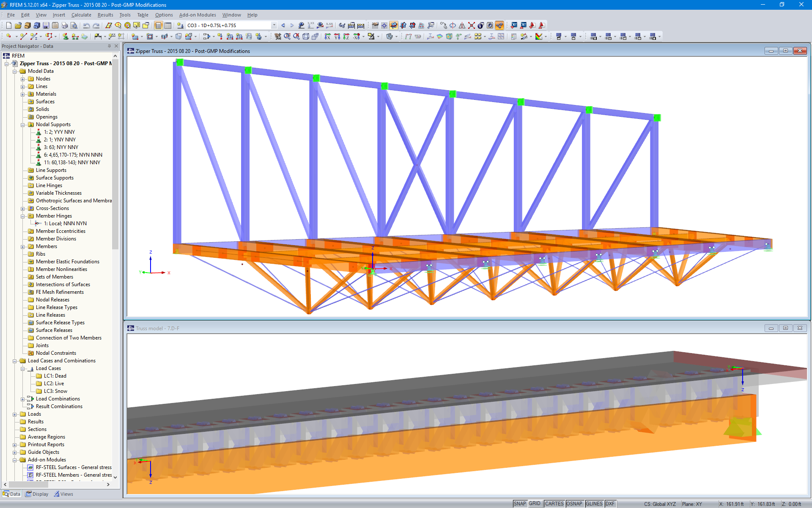Toggle OSNAP in status bar

point(574,504)
